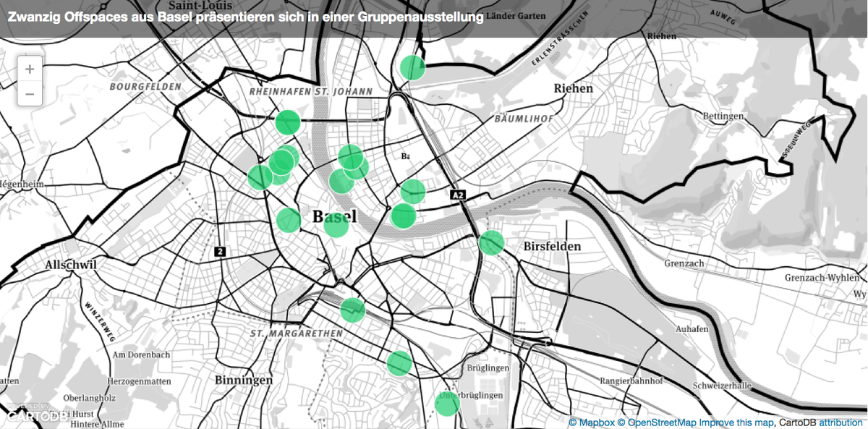
Task: Click the Bettingen village label
Action: 723,116
